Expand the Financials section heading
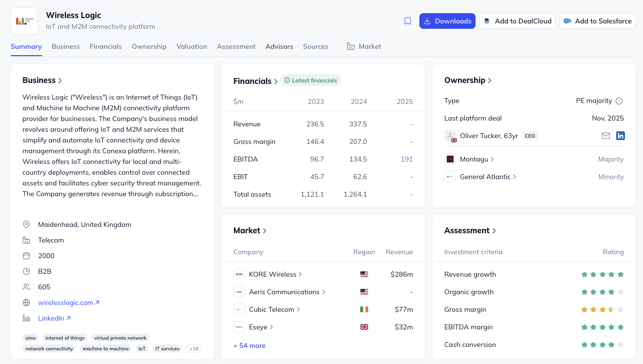643x364 pixels. pos(255,81)
